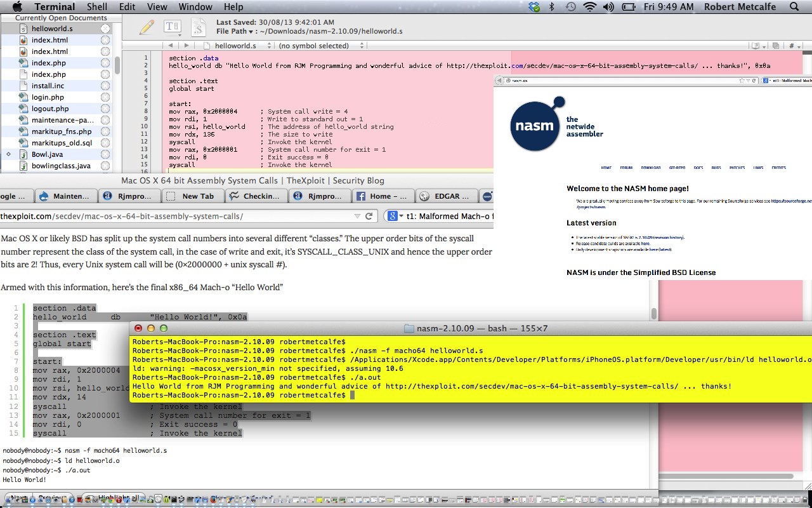Click the Bluetooth icon in the menu bar
This screenshot has width=812, height=508.
[x=552, y=7]
